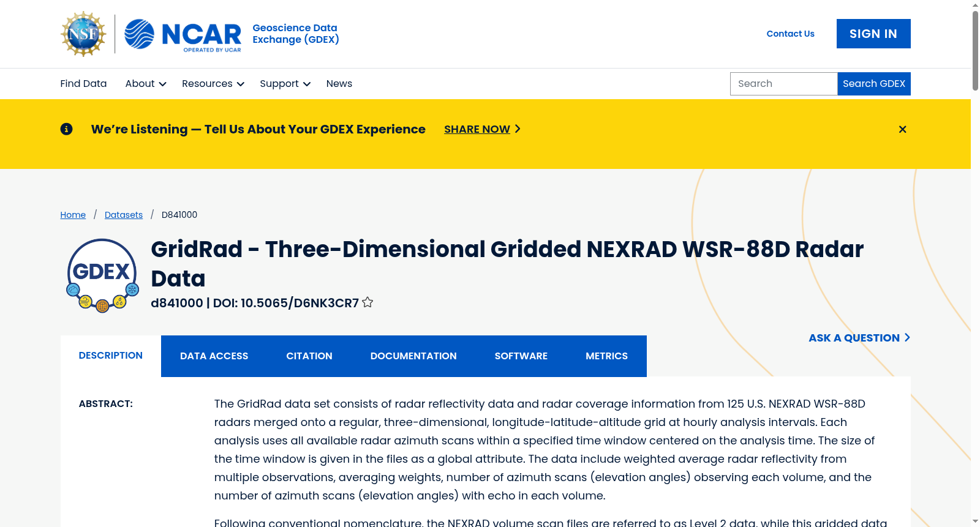
Task: Expand the Support dropdown menu
Action: click(285, 84)
